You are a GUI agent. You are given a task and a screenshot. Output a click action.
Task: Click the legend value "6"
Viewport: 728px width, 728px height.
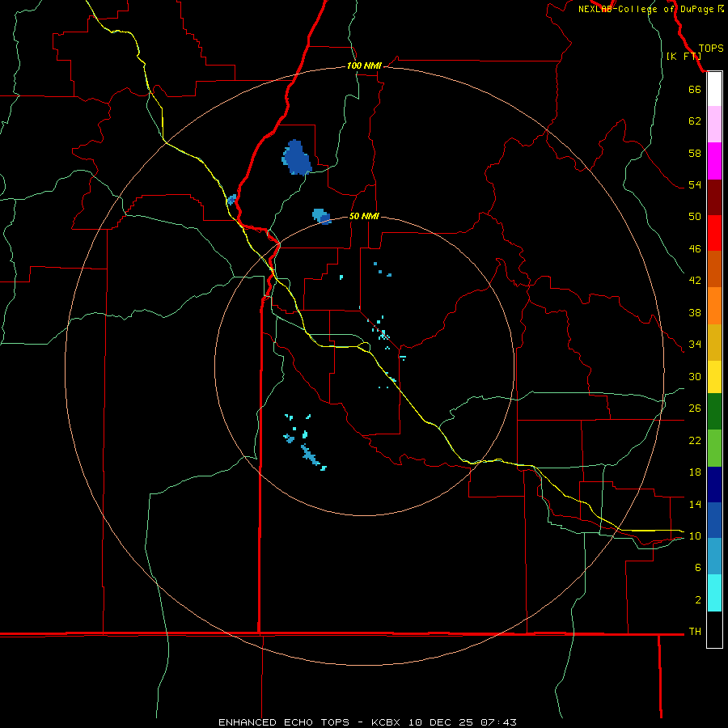(698, 568)
